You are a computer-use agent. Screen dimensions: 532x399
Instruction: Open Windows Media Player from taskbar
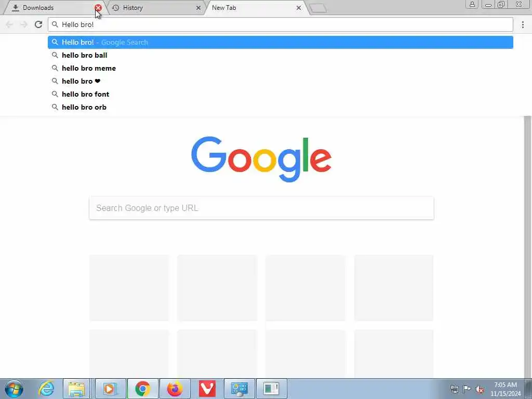(110, 389)
